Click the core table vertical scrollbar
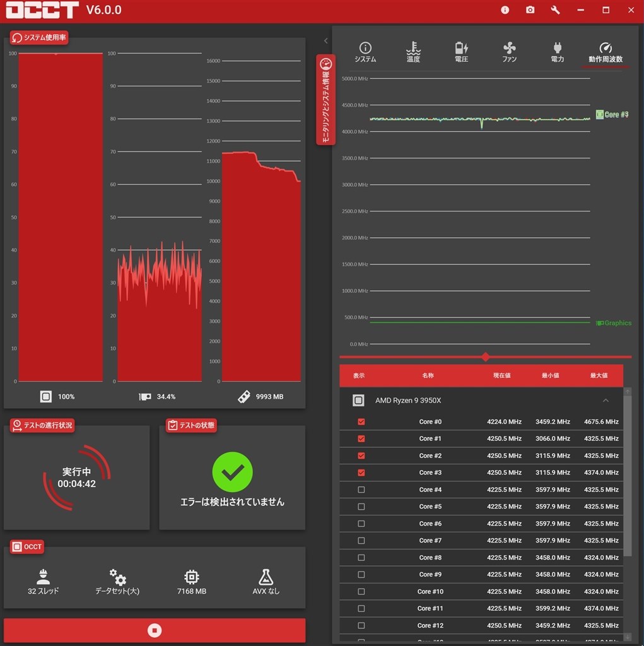Viewport: 644px width, 646px height. point(627,476)
